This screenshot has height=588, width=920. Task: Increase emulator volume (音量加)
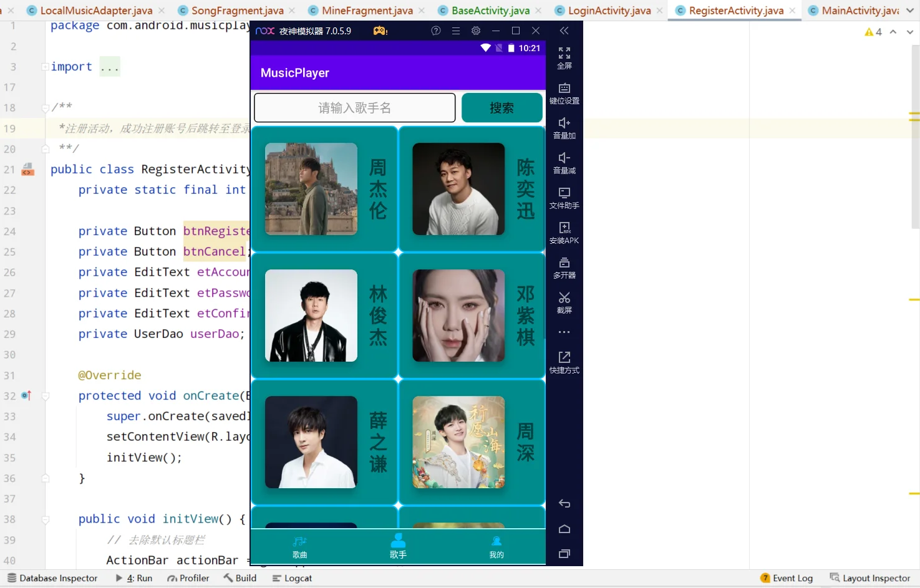coord(564,128)
